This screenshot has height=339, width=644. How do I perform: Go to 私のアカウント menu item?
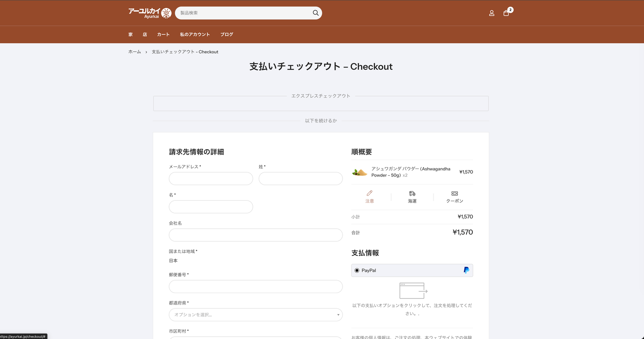coord(195,35)
